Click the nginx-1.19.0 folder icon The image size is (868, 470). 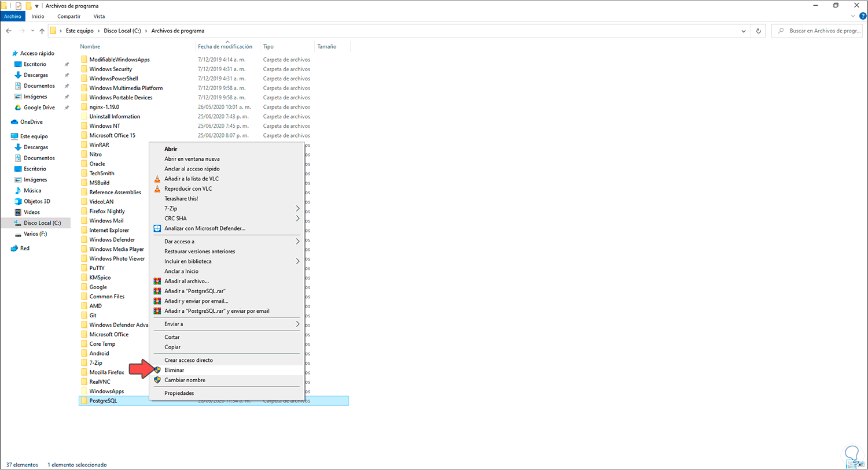pyautogui.click(x=84, y=107)
